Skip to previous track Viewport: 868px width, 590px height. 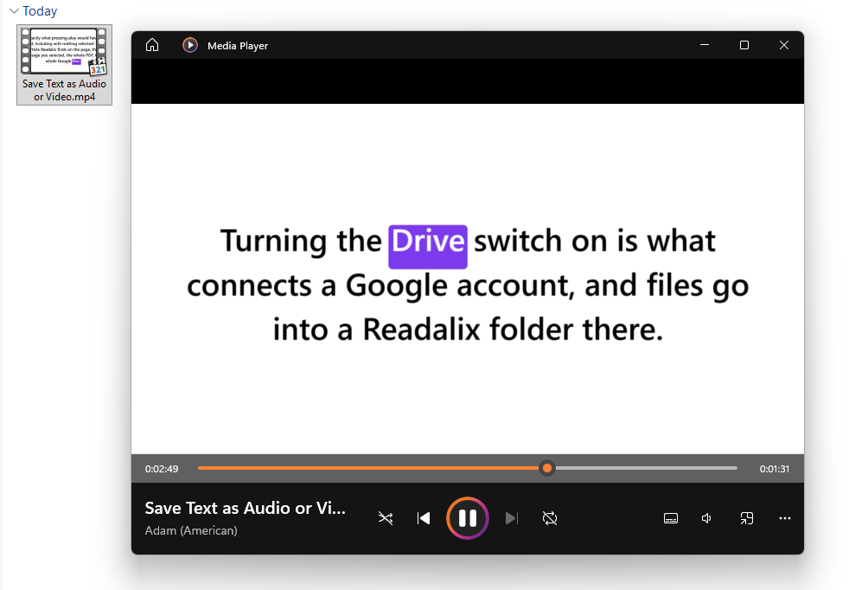(x=424, y=518)
